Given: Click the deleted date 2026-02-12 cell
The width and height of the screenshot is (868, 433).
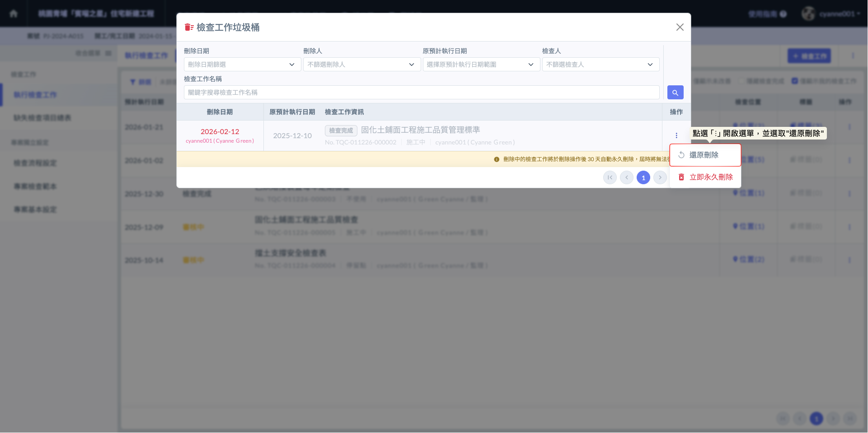Looking at the screenshot, I should click(220, 131).
